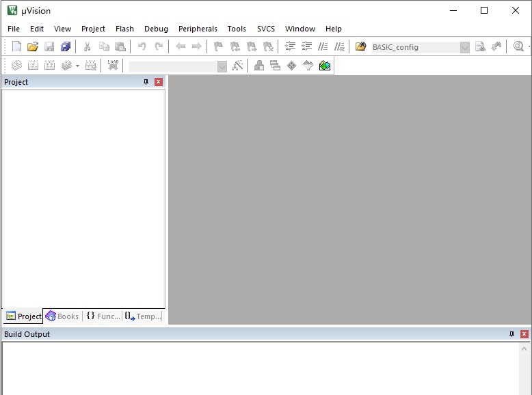532x395 pixels.
Task: Click the Find icon next to BASIC_config
Action: pos(480,46)
